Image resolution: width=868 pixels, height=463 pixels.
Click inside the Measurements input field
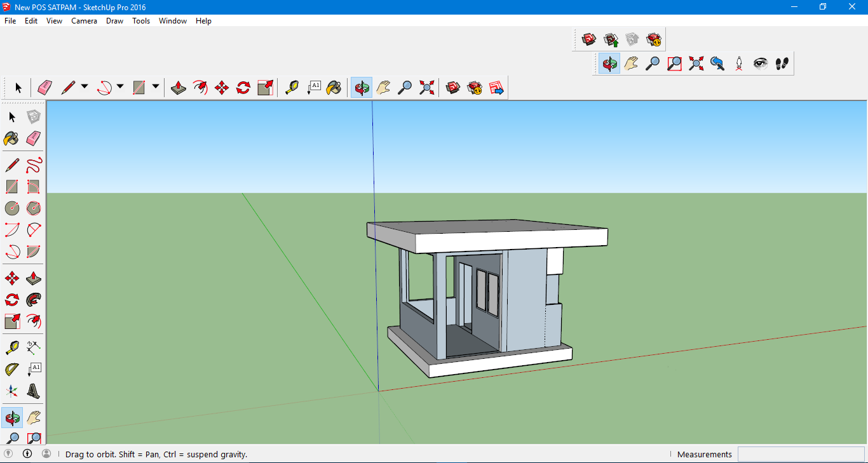801,454
